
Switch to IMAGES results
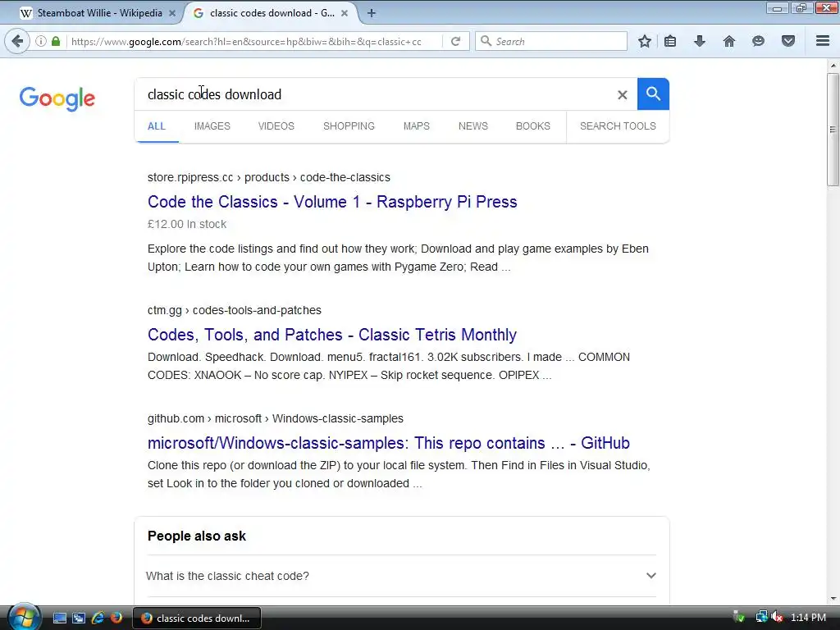coord(212,126)
